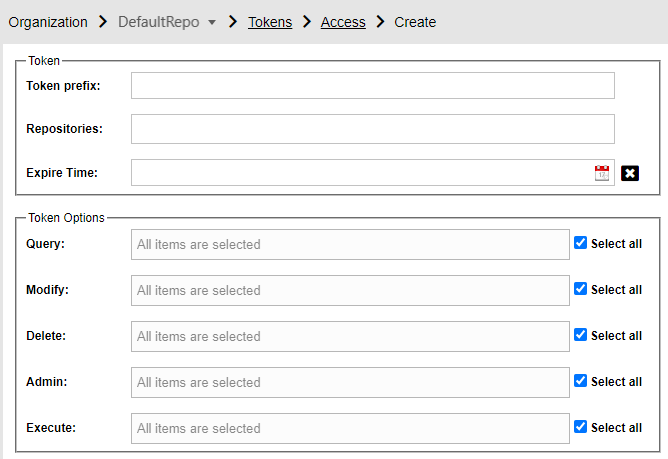Expand the DefaultRepo dropdown arrow
The image size is (668, 459).
coord(212,22)
